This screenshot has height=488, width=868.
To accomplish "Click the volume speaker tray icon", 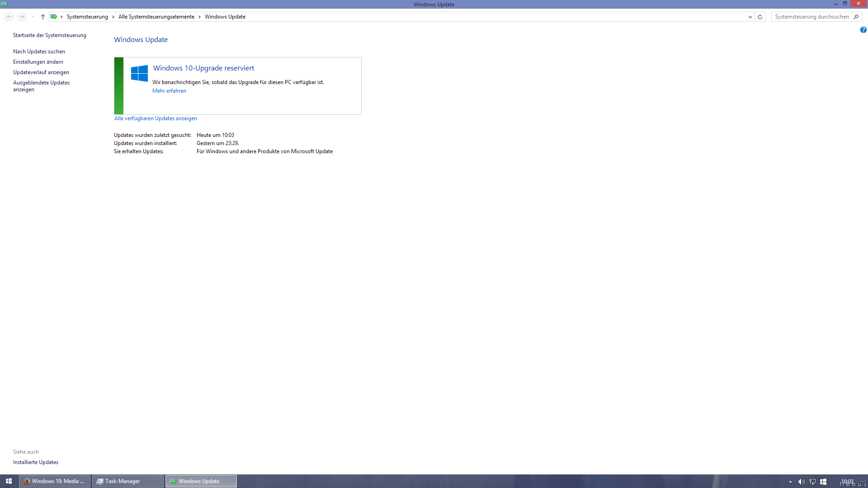I will pyautogui.click(x=801, y=482).
